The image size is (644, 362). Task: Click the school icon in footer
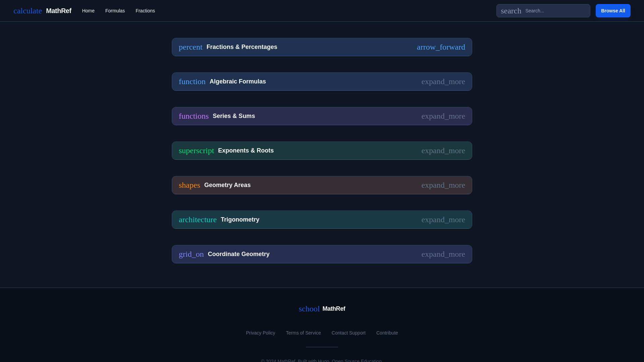coord(309,309)
